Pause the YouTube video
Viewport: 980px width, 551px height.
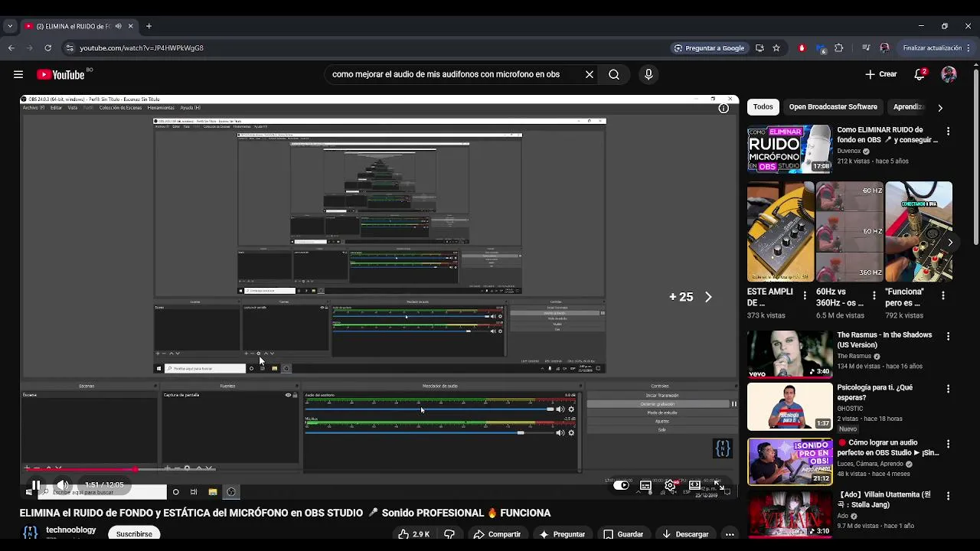pyautogui.click(x=35, y=485)
